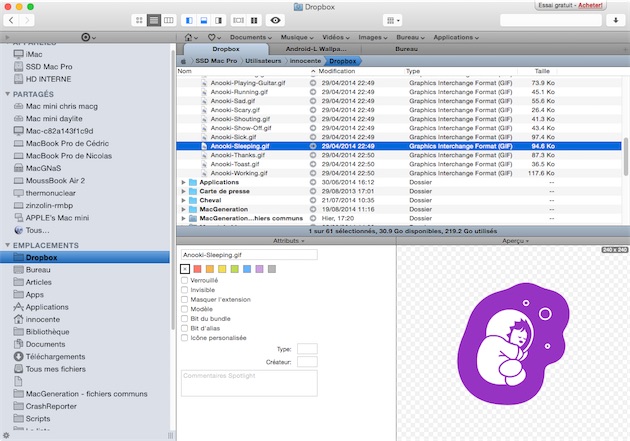630x441 pixels.
Task: Enable the Verrouillé checkbox
Action: pyautogui.click(x=184, y=280)
